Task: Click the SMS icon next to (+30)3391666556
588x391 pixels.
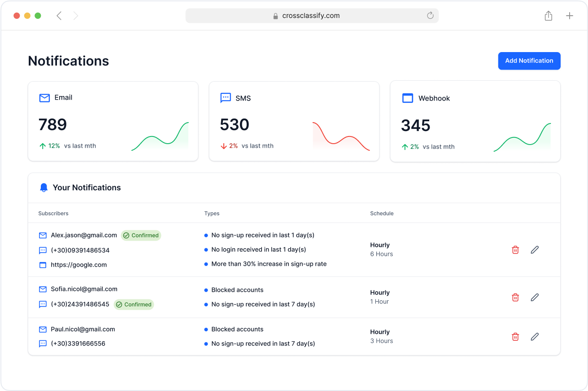Action: point(43,344)
